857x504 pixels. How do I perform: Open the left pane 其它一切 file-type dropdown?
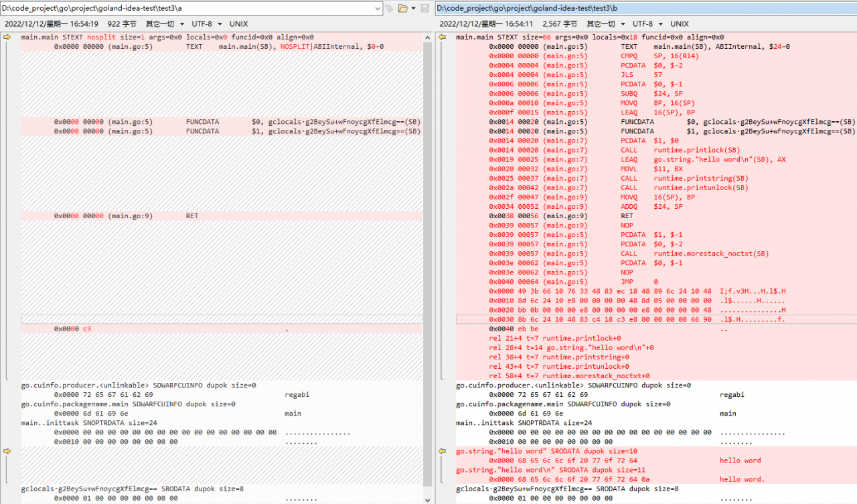pyautogui.click(x=165, y=23)
